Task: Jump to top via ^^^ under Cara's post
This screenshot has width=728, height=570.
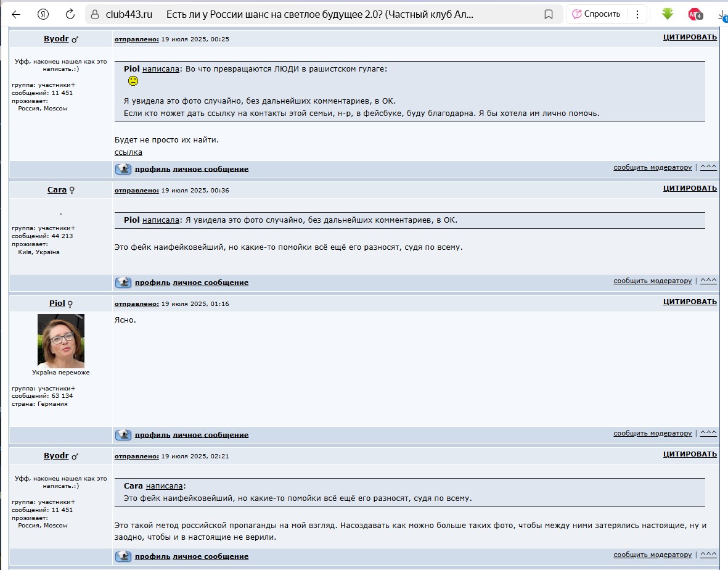Action: (708, 280)
